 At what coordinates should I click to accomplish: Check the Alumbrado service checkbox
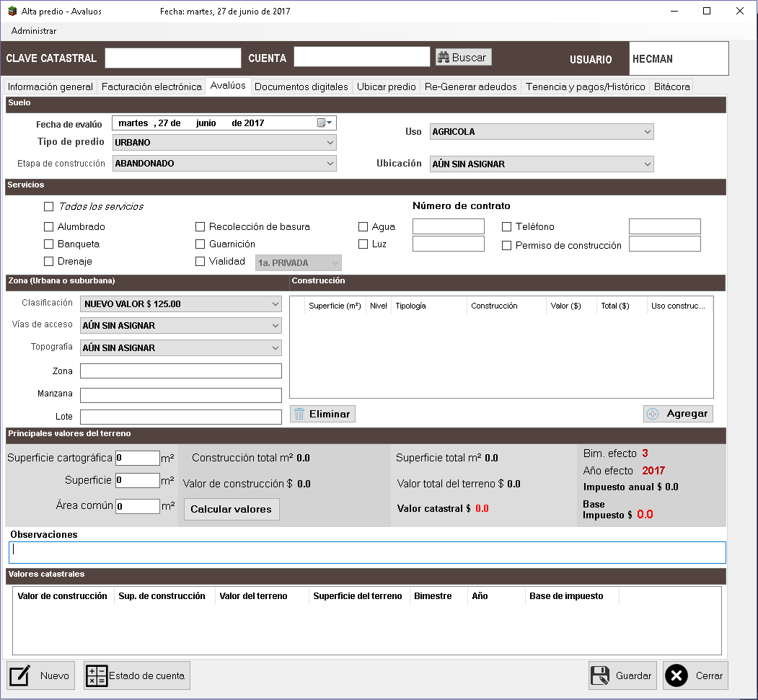coord(49,227)
